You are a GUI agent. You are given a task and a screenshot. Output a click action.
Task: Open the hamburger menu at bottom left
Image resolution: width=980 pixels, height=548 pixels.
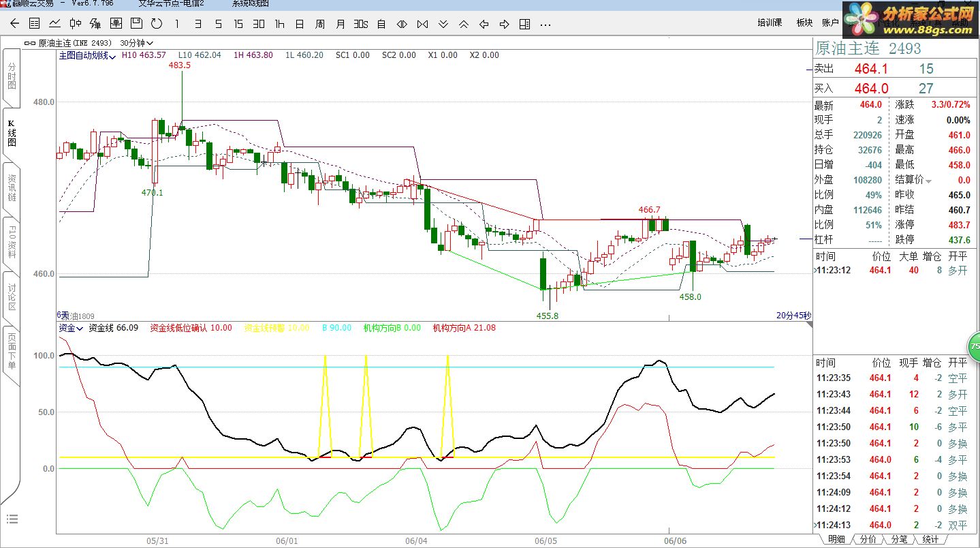(x=12, y=519)
